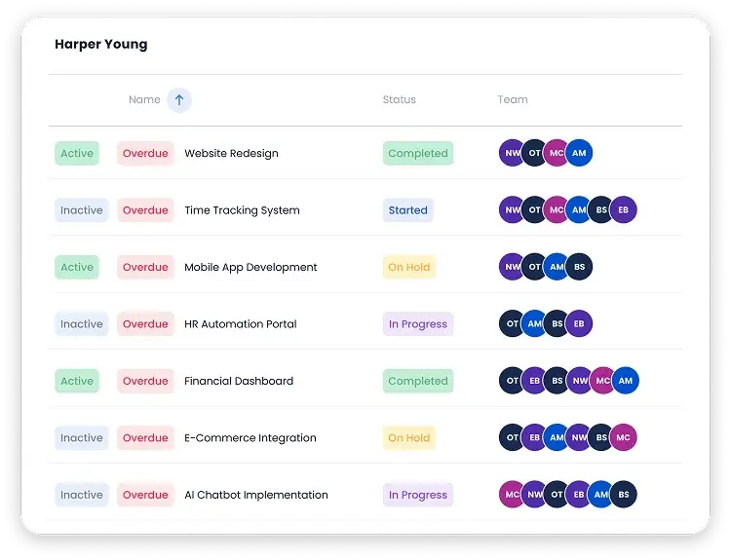Click the NW avatar in Time Tracking System row
This screenshot has height=560, width=731.
[512, 209]
